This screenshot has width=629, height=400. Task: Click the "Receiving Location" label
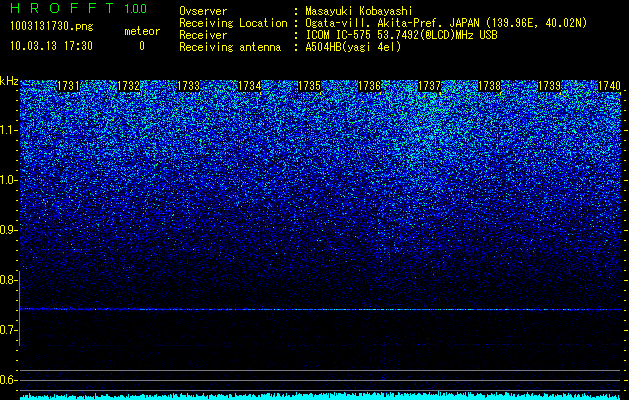coord(233,23)
